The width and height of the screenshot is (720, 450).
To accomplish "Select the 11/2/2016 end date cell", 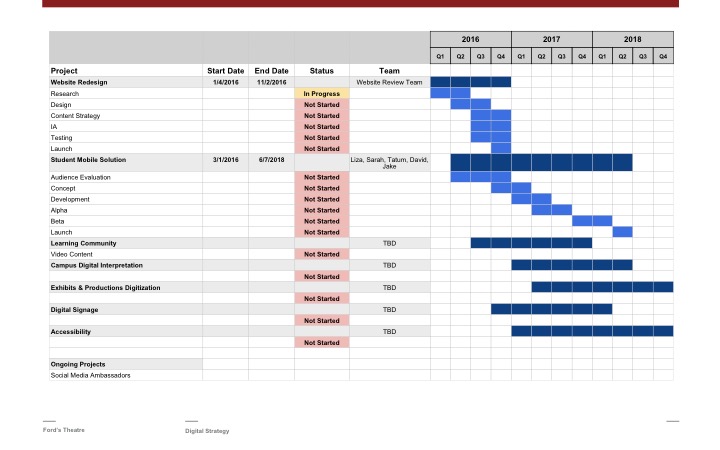I will [x=271, y=82].
